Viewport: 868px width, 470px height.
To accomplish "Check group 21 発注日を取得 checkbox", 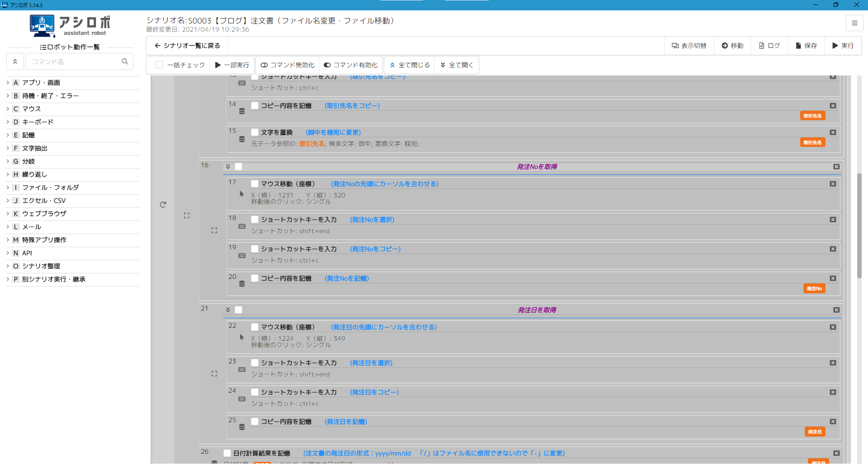I will (239, 310).
